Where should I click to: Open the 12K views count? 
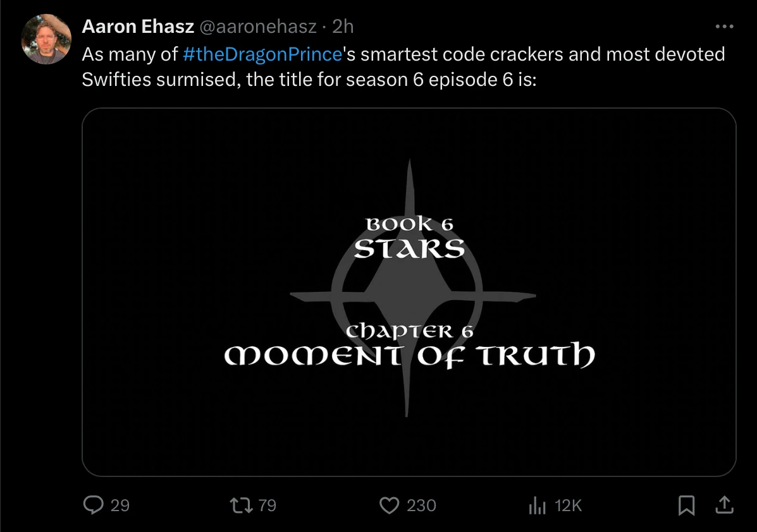pos(568,505)
